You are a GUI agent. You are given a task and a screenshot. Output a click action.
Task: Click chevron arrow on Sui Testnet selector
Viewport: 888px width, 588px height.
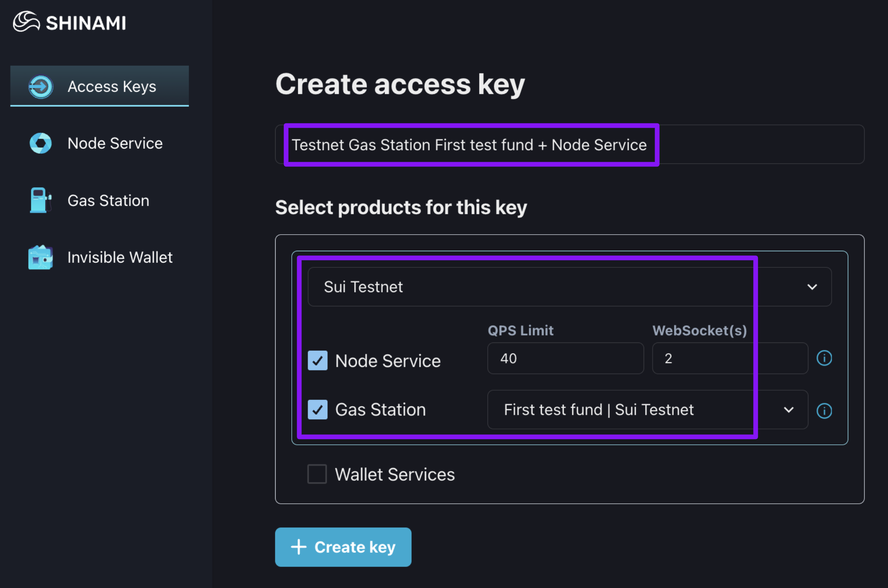(x=812, y=287)
